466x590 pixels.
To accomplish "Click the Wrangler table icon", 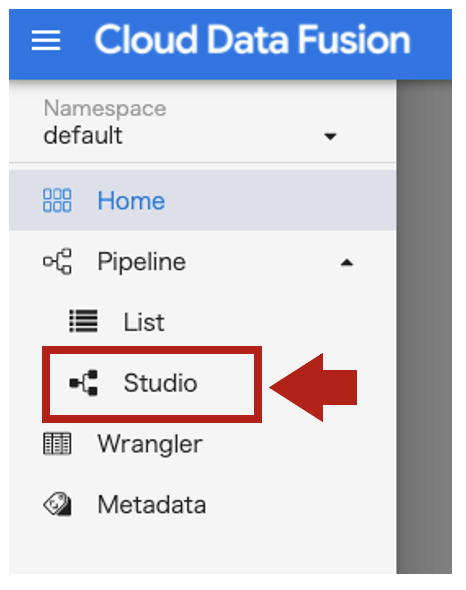I will point(57,444).
